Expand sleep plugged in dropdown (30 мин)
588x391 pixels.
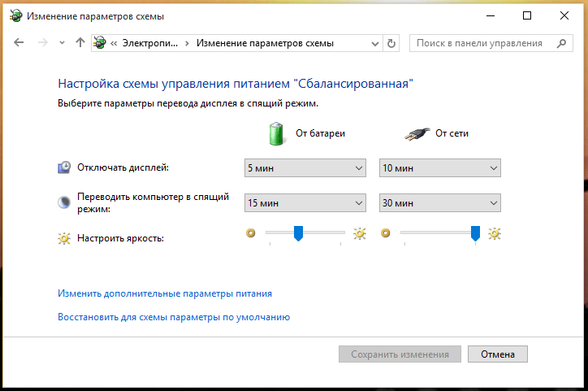(439, 203)
